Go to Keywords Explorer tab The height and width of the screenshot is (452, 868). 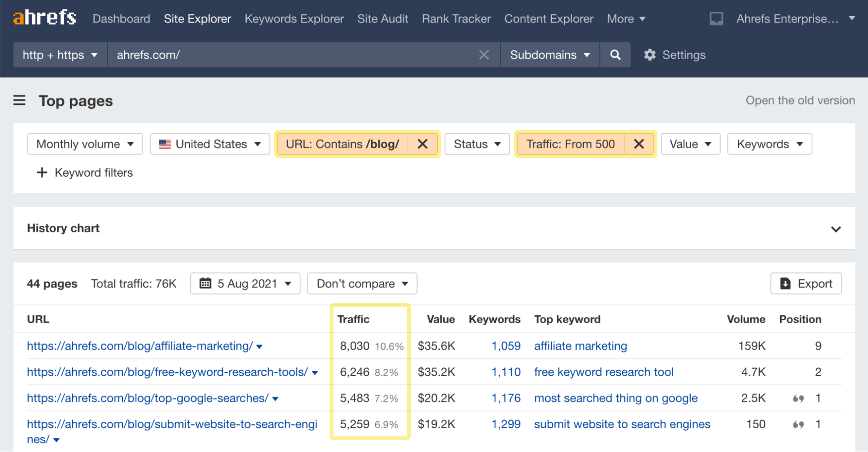[x=294, y=19]
